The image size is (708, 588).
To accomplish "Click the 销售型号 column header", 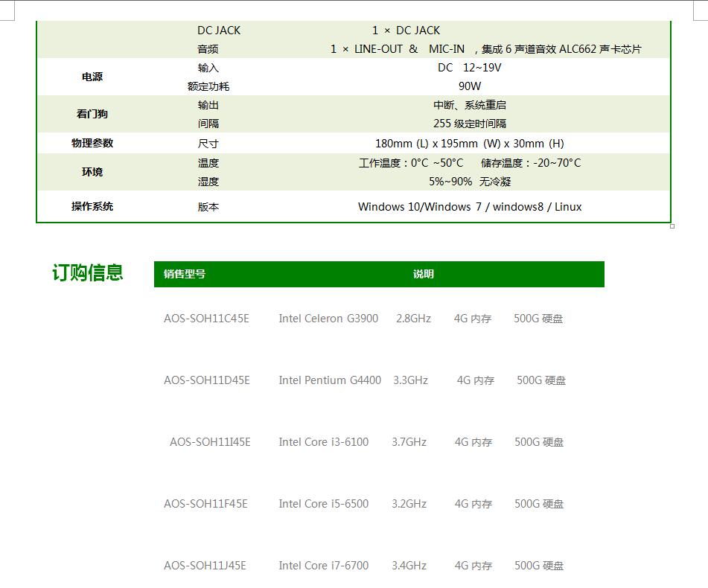I will pyautogui.click(x=185, y=274).
